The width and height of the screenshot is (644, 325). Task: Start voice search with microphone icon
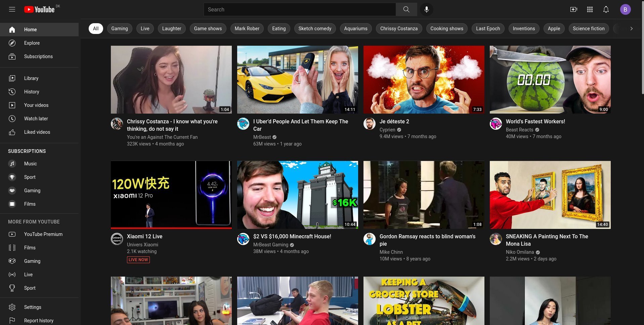click(x=426, y=9)
